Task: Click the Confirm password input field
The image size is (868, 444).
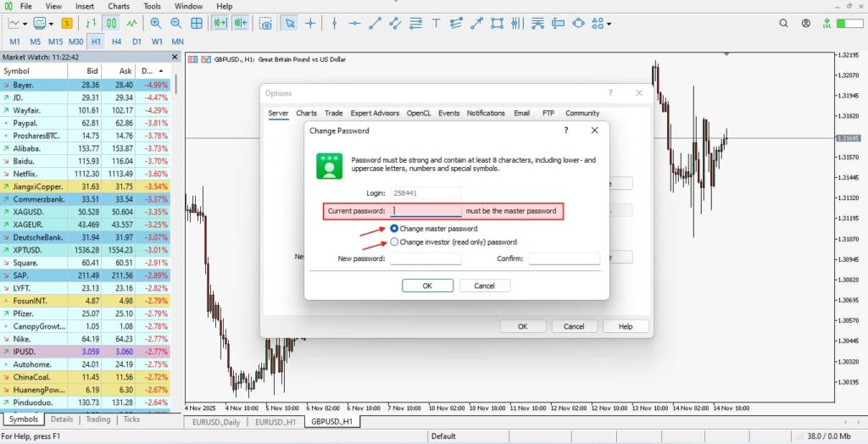Action: click(564, 258)
